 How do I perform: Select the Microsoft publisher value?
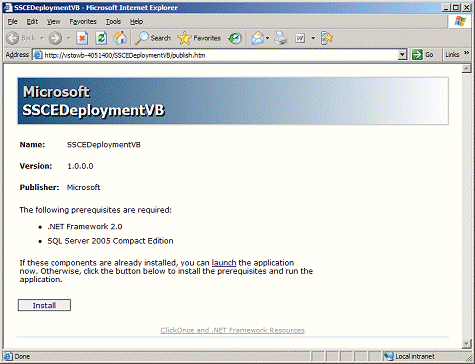83,187
